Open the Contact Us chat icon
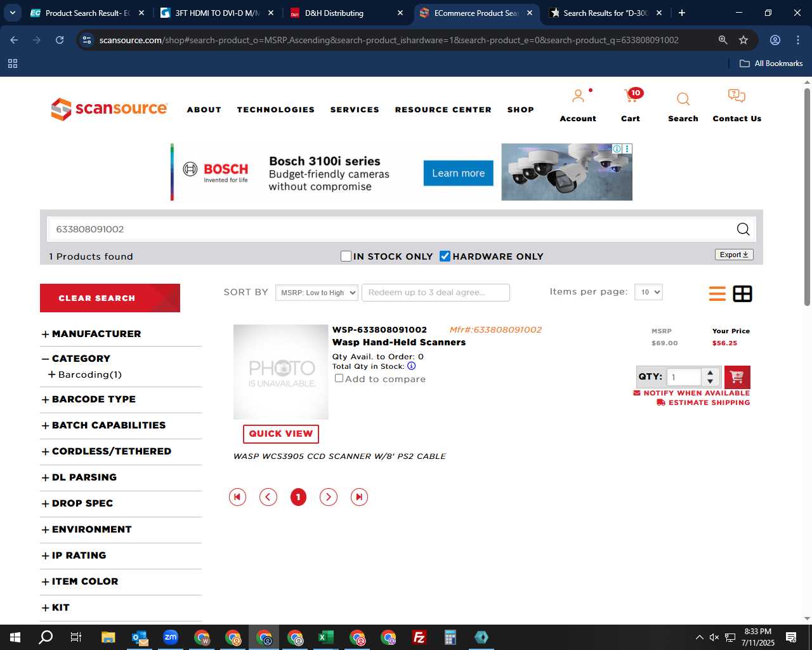This screenshot has width=812, height=650. pyautogui.click(x=737, y=96)
